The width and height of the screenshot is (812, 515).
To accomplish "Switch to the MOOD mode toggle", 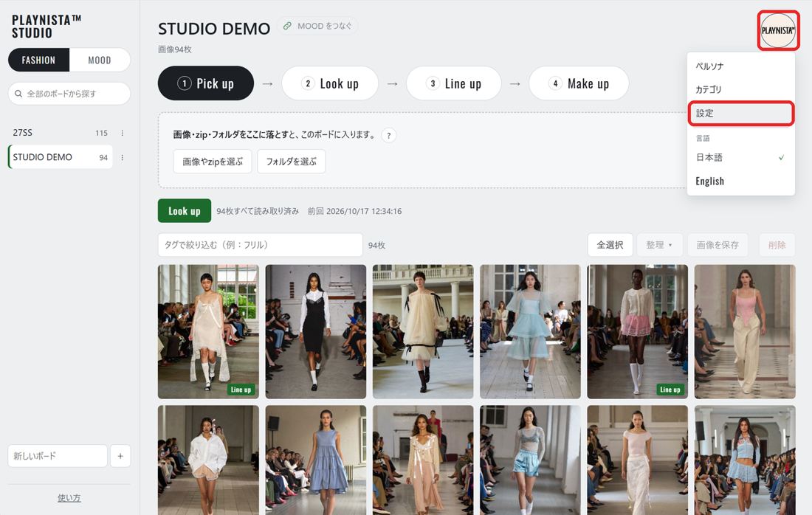I will pyautogui.click(x=100, y=60).
